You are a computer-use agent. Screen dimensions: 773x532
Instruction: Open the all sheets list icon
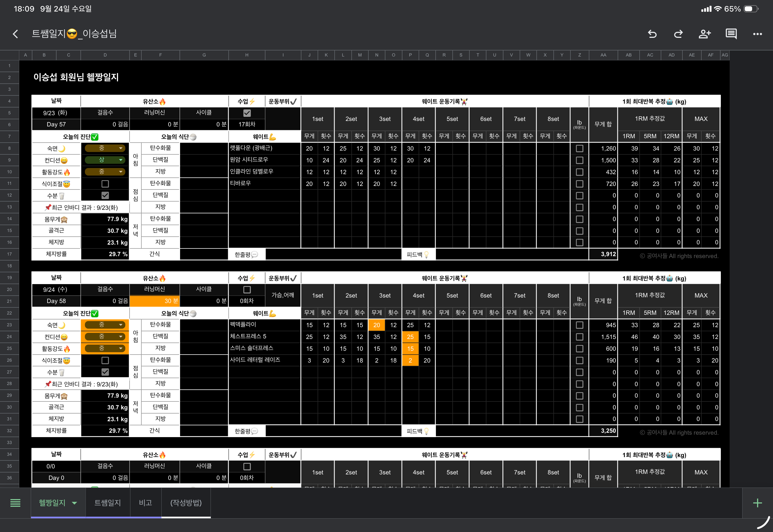click(x=15, y=503)
